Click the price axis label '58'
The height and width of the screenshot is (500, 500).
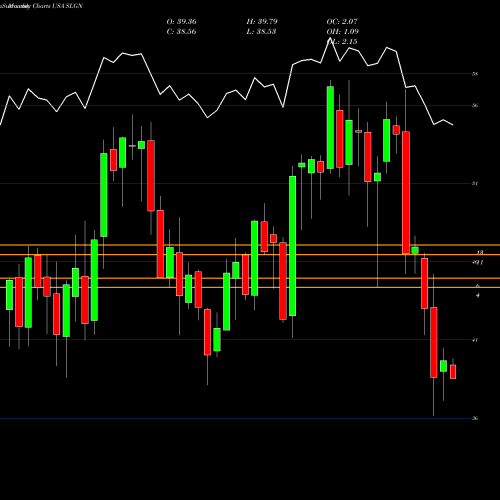[x=475, y=74]
